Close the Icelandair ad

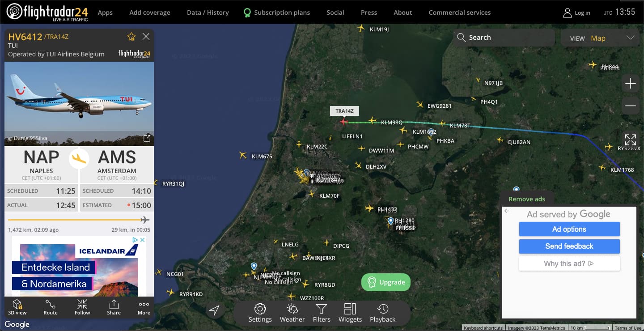(143, 240)
